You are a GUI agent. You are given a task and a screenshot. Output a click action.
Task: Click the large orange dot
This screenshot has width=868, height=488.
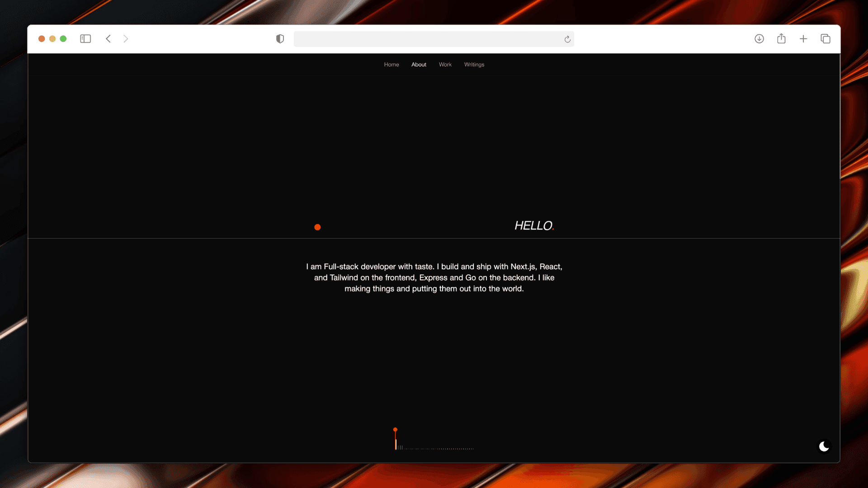coord(317,227)
